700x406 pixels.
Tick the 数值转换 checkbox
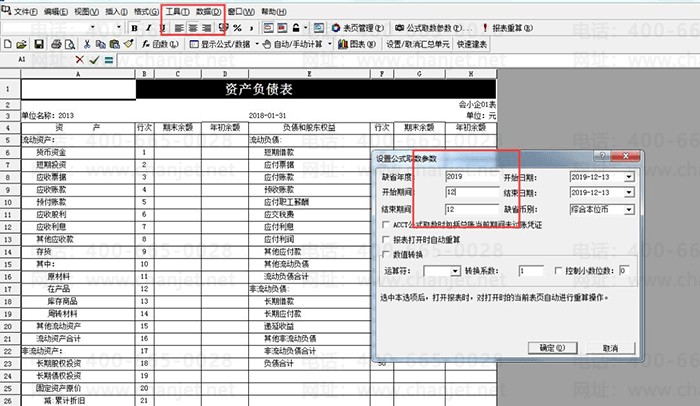coord(387,255)
